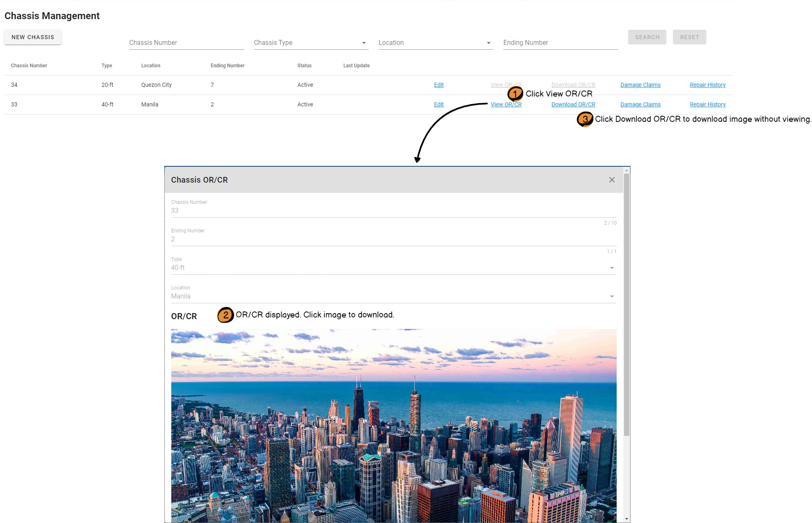This screenshot has width=812, height=523.
Task: Open the Location filter dropdown
Action: click(435, 43)
